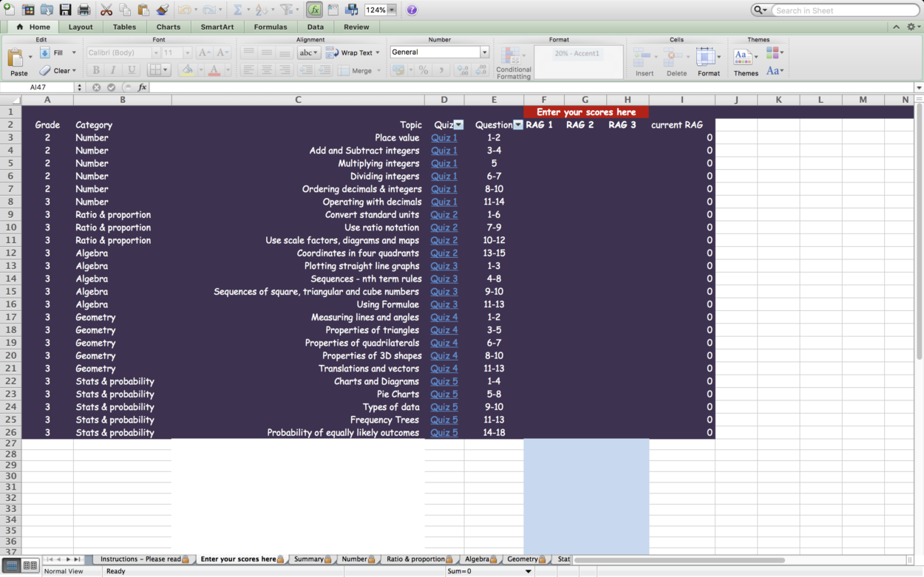Click the AutoSum sigma icon

pos(238,10)
